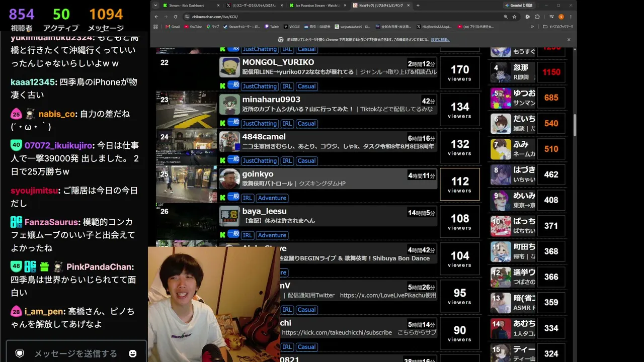This screenshot has height=362, width=644.
Task: Click the 170 viewers count box
Action: point(460,73)
